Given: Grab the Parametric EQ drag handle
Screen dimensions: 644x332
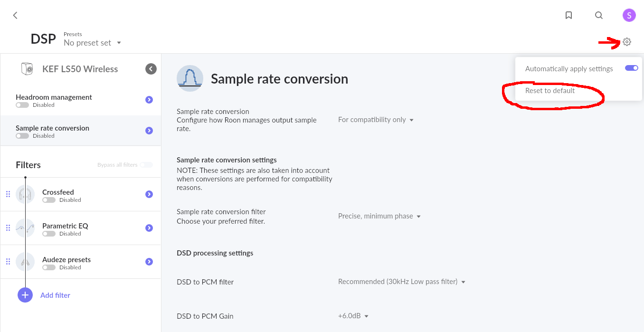Looking at the screenshot, I should tap(8, 228).
